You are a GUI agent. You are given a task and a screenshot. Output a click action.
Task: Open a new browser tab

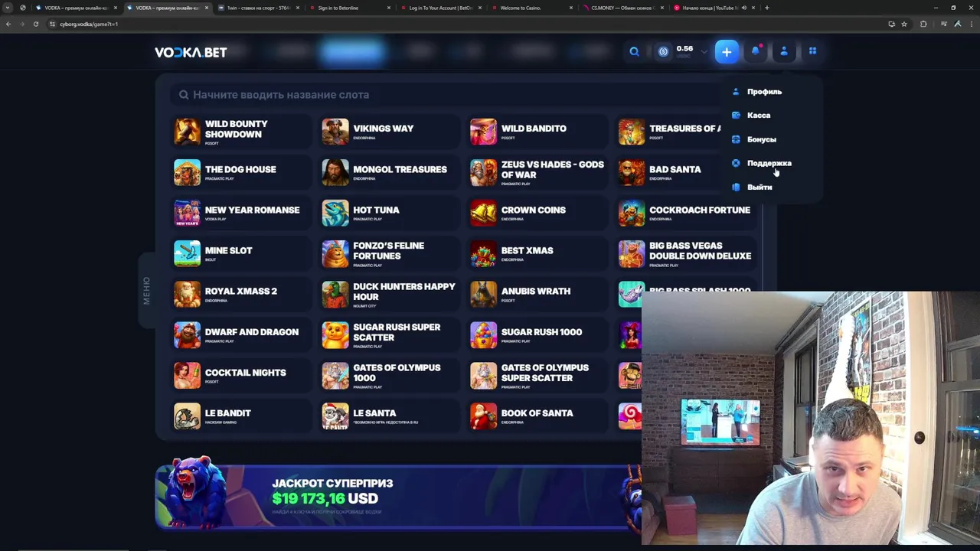(x=766, y=8)
